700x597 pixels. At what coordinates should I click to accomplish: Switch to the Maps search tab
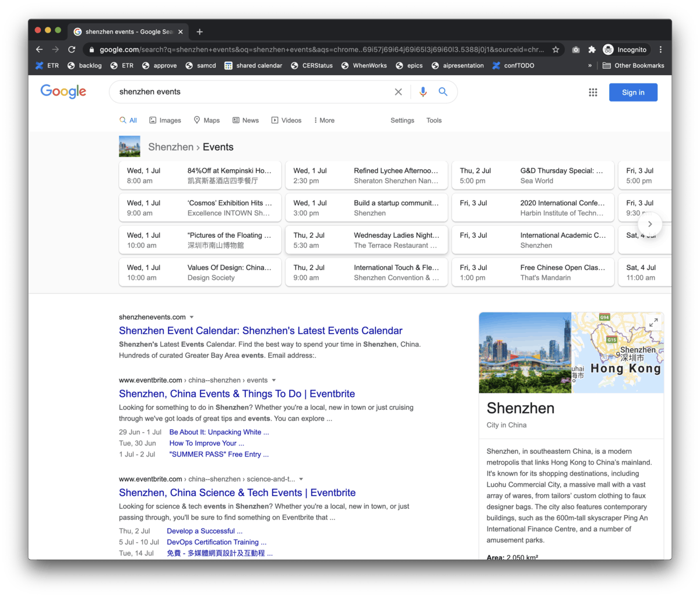point(206,120)
